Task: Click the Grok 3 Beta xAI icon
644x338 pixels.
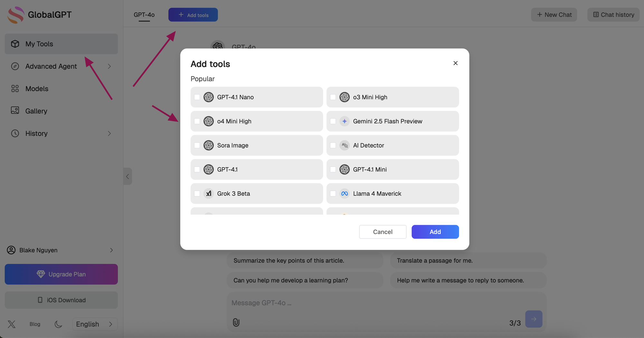Action: [209, 194]
